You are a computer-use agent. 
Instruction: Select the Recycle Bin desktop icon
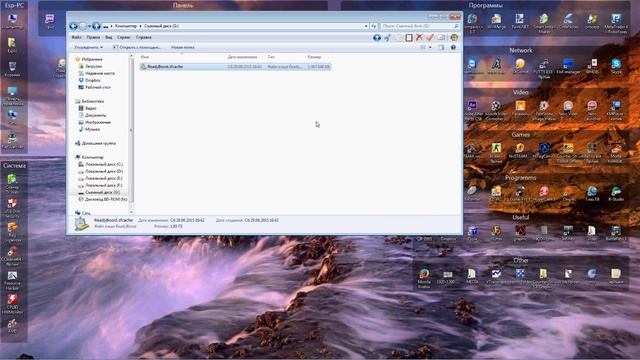click(12, 69)
